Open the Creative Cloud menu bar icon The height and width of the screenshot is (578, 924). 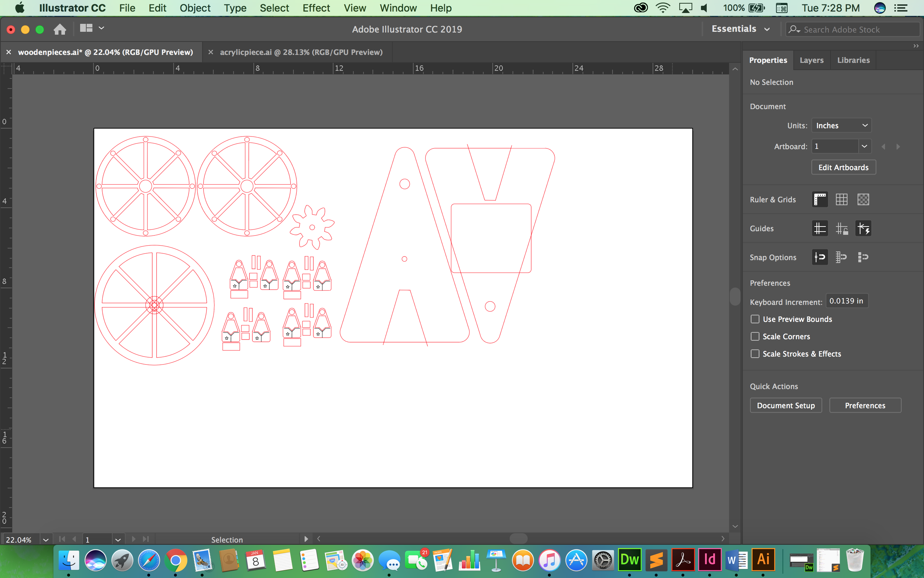(x=641, y=8)
